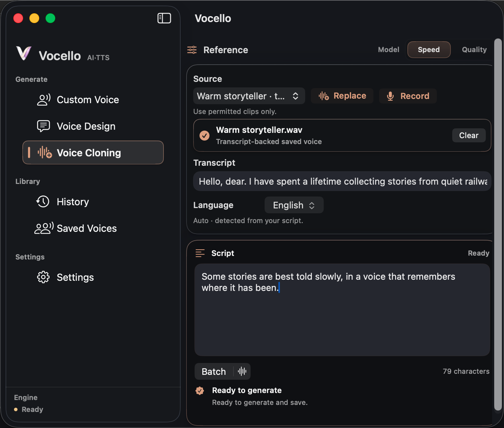Open Voice Design in the sidebar
The image size is (504, 428).
click(93, 126)
